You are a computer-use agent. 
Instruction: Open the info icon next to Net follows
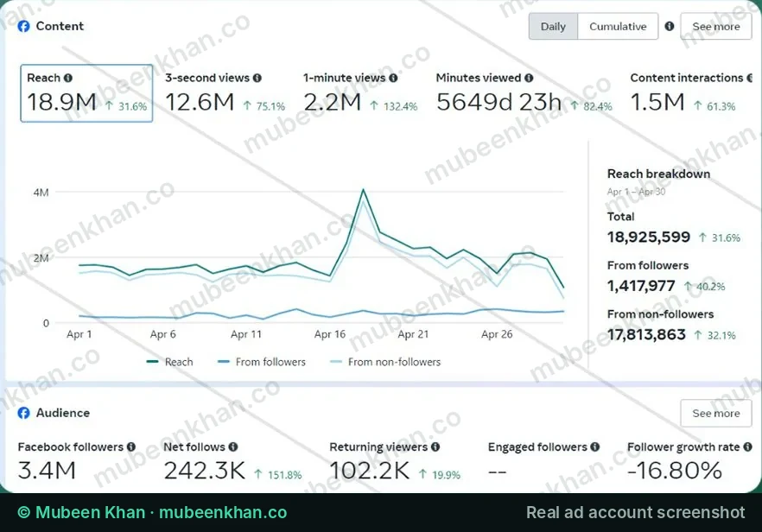233,447
